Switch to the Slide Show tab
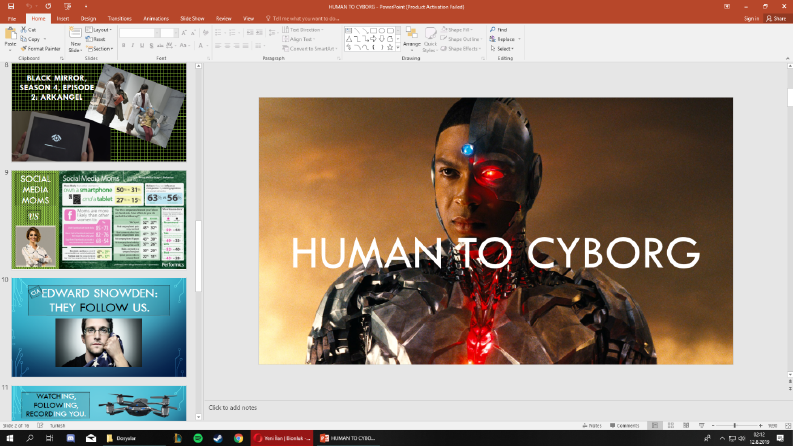793x446 pixels. pos(192,18)
